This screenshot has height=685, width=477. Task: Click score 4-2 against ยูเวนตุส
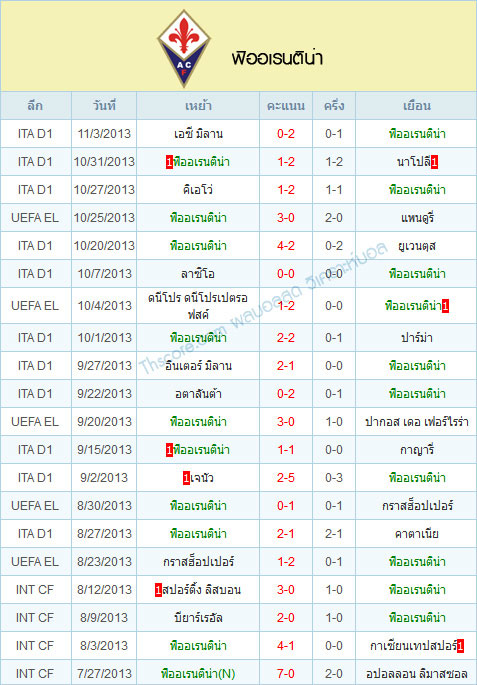click(x=286, y=246)
